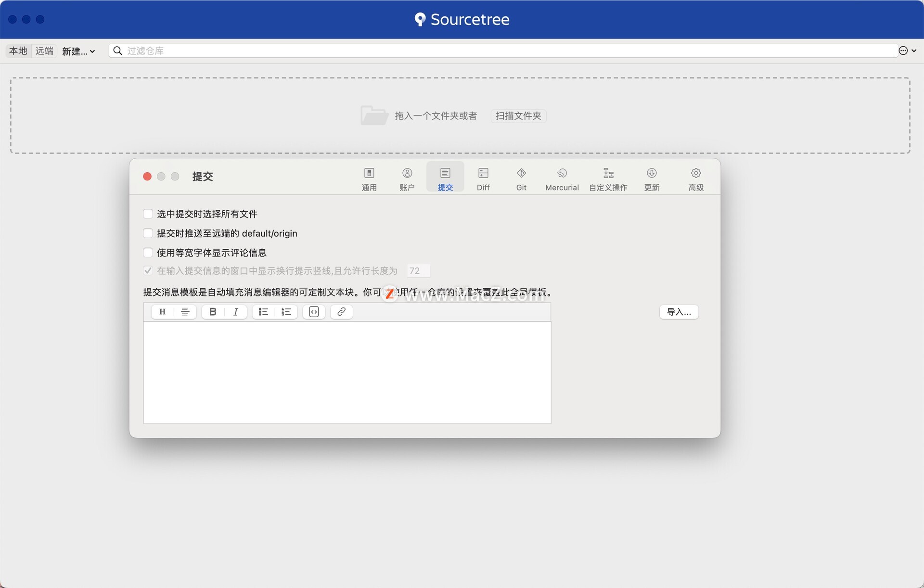Open the 更新 (Update) preferences tab
924x588 pixels.
tap(652, 179)
